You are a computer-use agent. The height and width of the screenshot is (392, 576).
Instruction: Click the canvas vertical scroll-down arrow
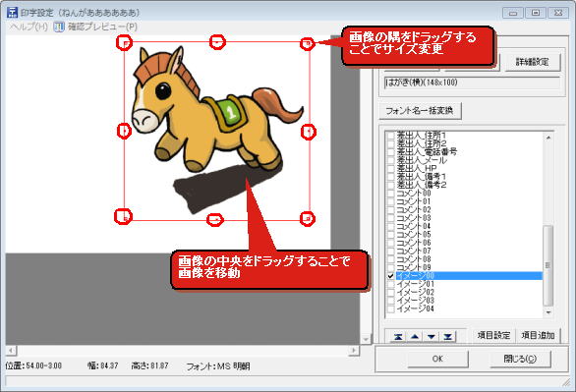(366, 339)
